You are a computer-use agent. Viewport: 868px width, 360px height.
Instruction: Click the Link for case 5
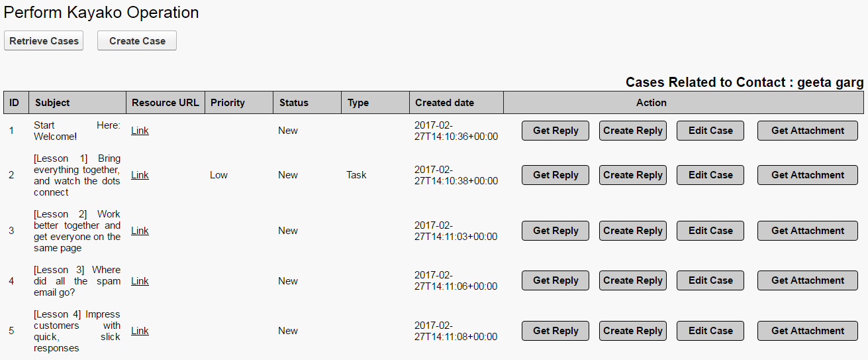point(140,331)
